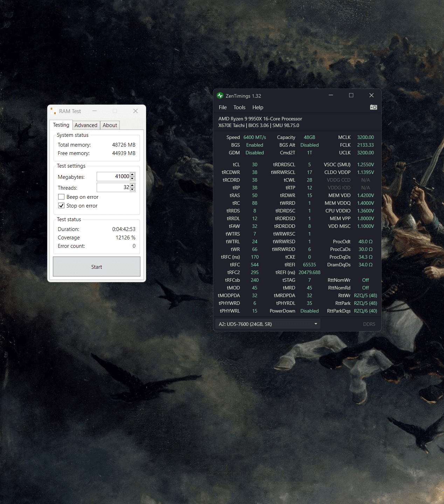Viewport: 444px width, 504px height.
Task: Open the Tools menu in ZenTimings
Action: (x=240, y=107)
